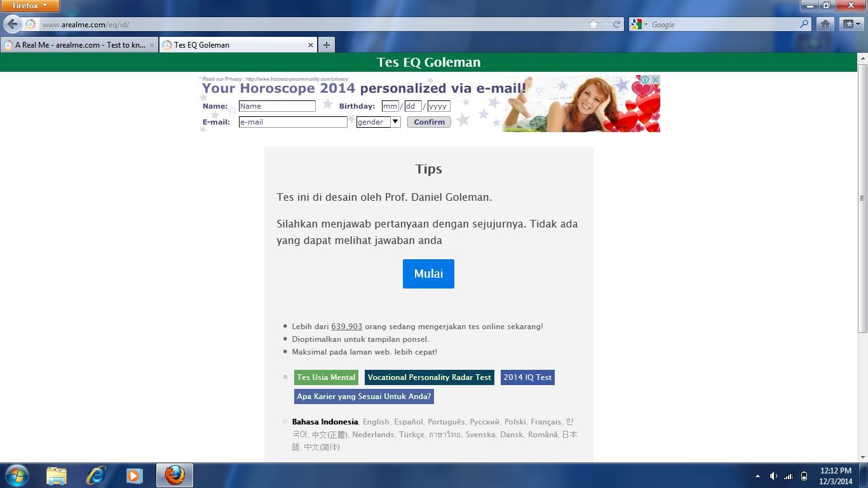The height and width of the screenshot is (488, 868).
Task: Click the battery power tray icon
Action: tap(804, 476)
